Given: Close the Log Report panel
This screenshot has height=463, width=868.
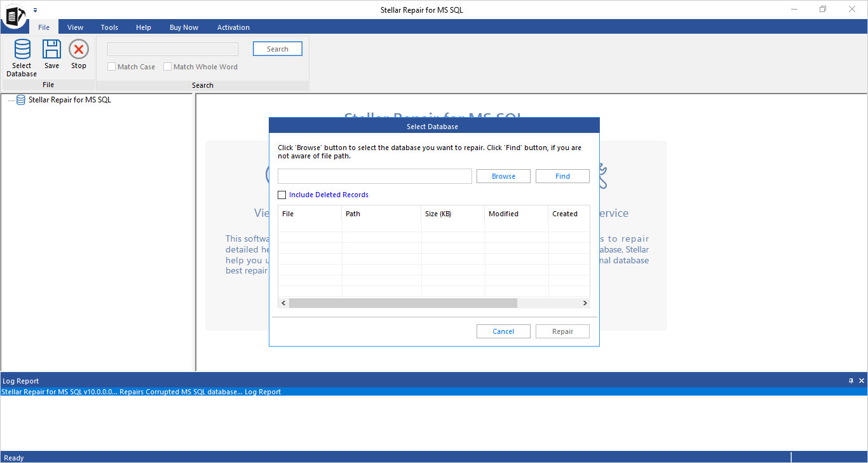Looking at the screenshot, I should [x=862, y=380].
